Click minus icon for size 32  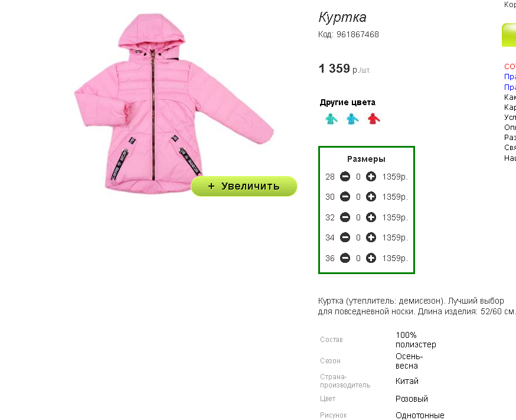pos(345,217)
